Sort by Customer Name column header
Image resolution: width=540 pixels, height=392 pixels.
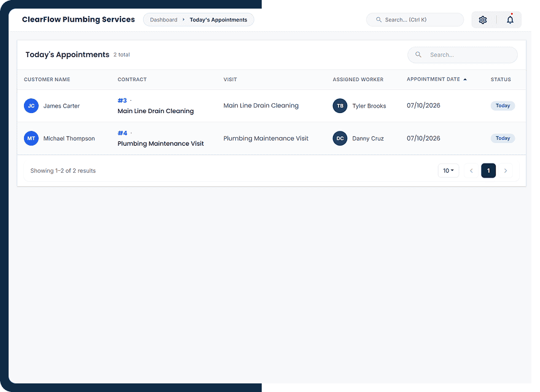(47, 80)
